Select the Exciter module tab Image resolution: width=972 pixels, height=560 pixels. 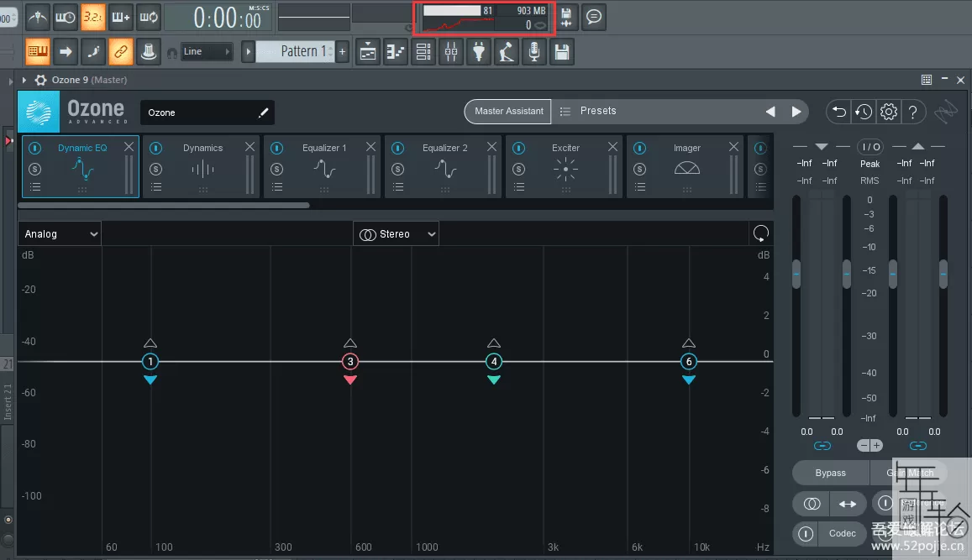point(564,166)
